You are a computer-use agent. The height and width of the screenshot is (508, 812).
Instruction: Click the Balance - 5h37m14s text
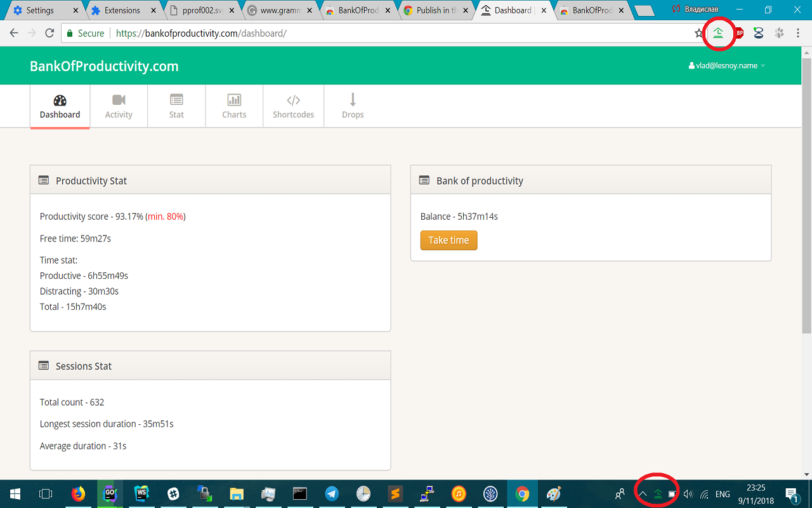point(459,217)
